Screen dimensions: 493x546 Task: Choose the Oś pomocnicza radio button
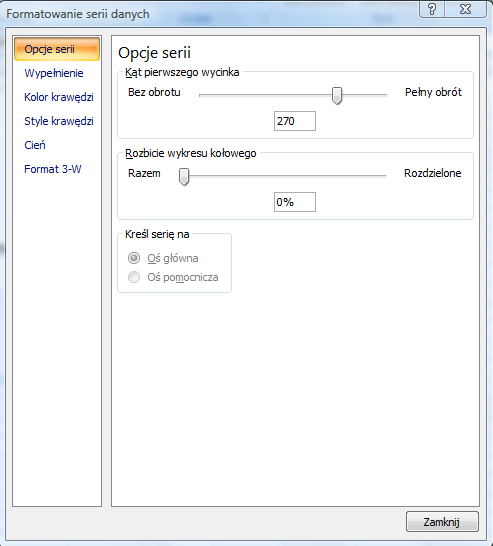click(x=134, y=277)
